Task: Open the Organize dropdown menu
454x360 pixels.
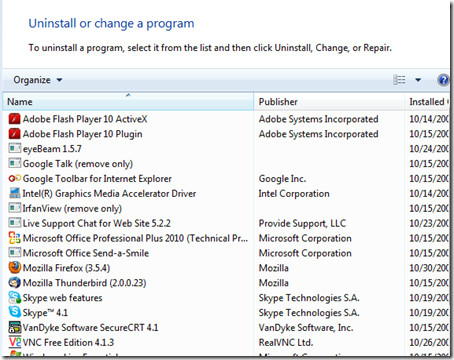Action: 38,80
